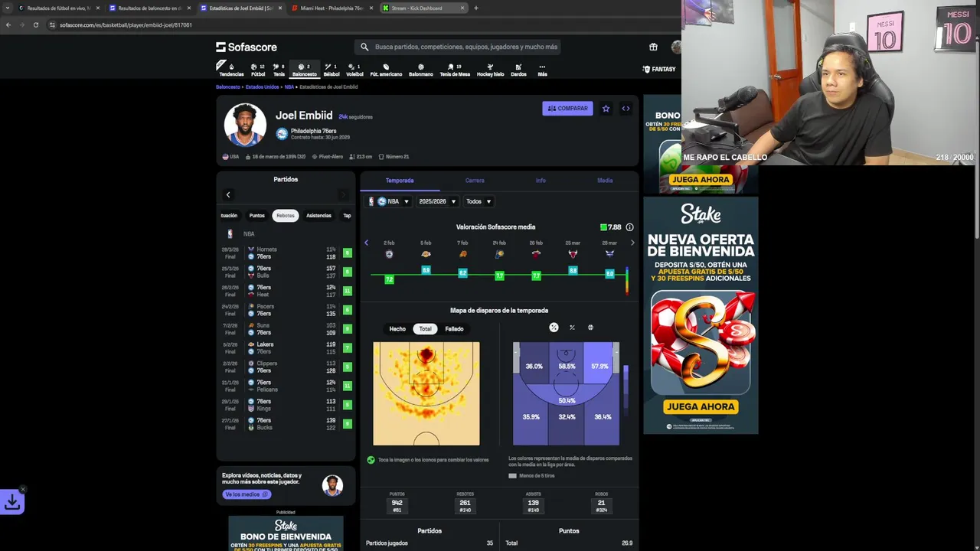Viewport: 980px width, 551px height.
Task: Click the COMPARAR button
Action: (x=567, y=109)
